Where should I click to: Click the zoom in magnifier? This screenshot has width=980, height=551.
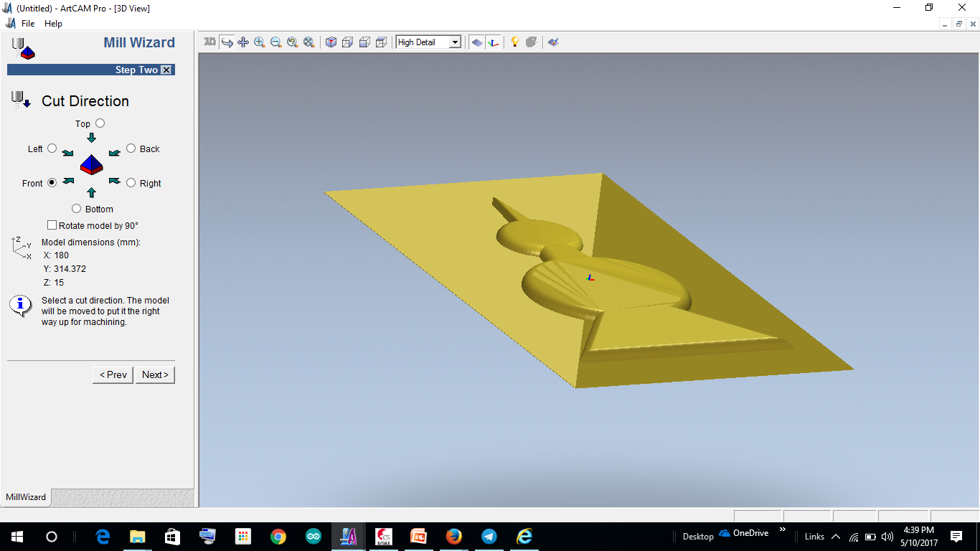(x=260, y=42)
